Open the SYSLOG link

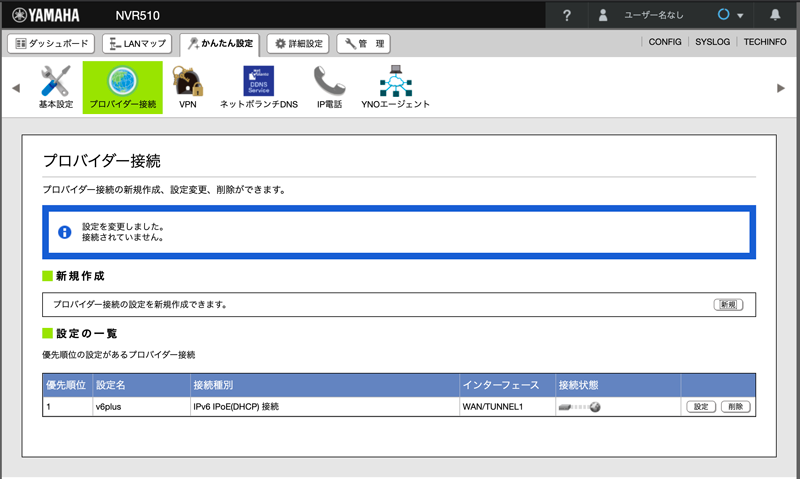coord(712,42)
